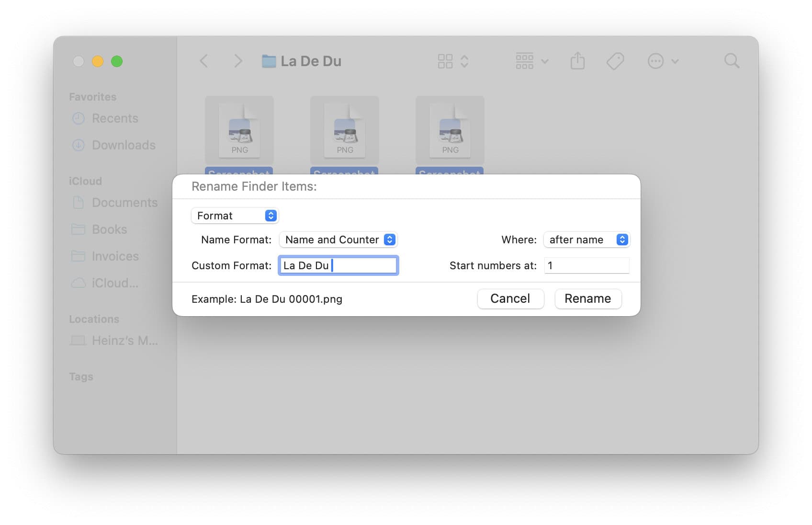Screen dimensions: 812x525
Task: Click inside the Custom Format field
Action: [x=338, y=265]
